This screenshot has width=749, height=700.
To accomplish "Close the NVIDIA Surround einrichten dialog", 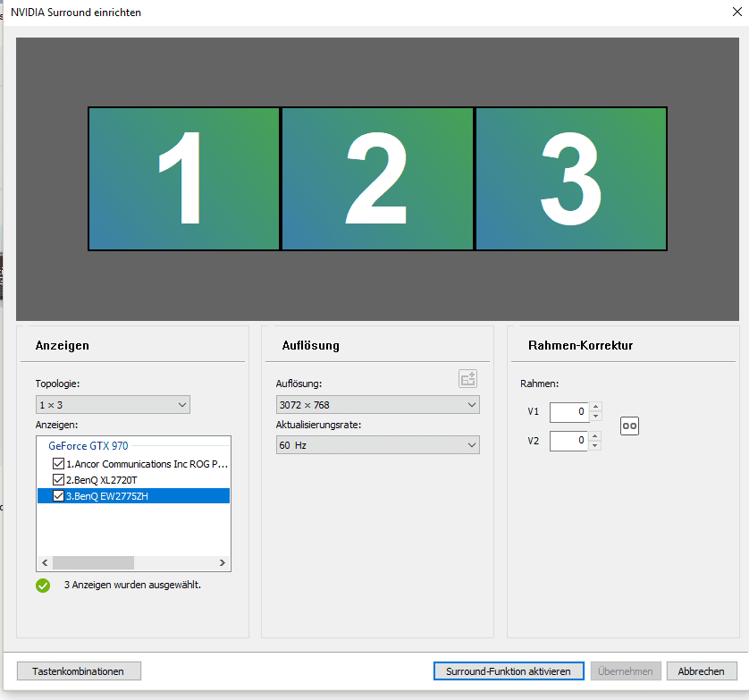I will point(736,12).
